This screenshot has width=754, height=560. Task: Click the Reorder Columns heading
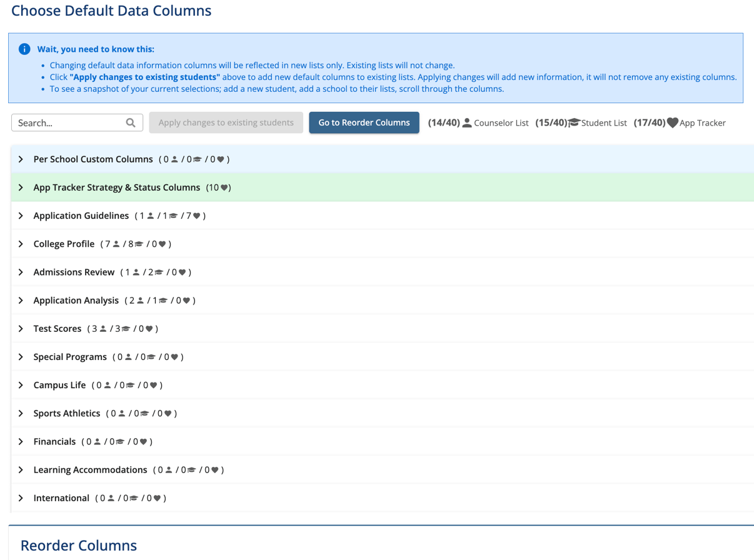point(79,545)
